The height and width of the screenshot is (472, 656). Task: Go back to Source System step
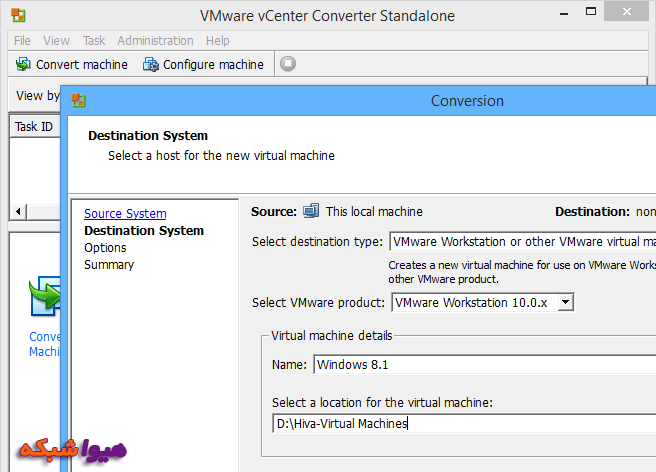(x=125, y=214)
